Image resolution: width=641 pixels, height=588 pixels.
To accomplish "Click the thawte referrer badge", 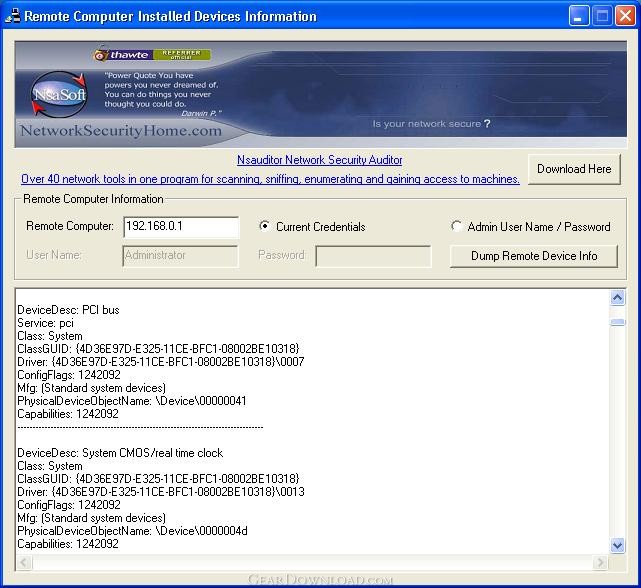I will [x=152, y=54].
